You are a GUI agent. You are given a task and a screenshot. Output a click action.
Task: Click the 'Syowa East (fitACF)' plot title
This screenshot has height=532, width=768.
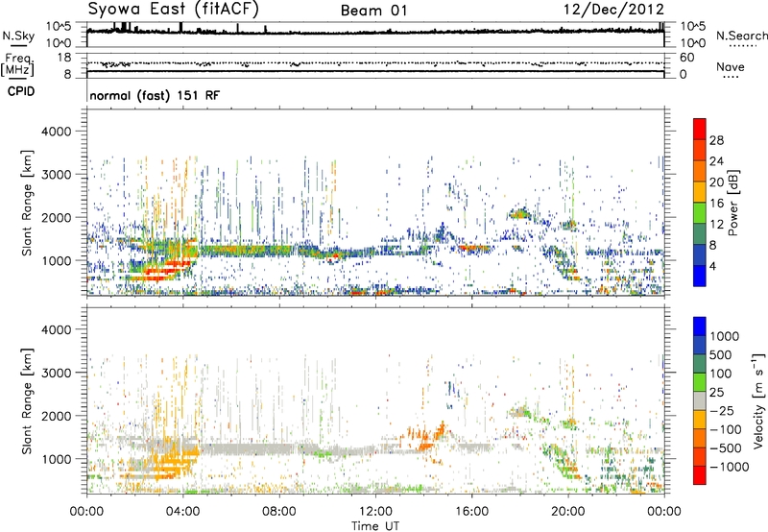[174, 10]
